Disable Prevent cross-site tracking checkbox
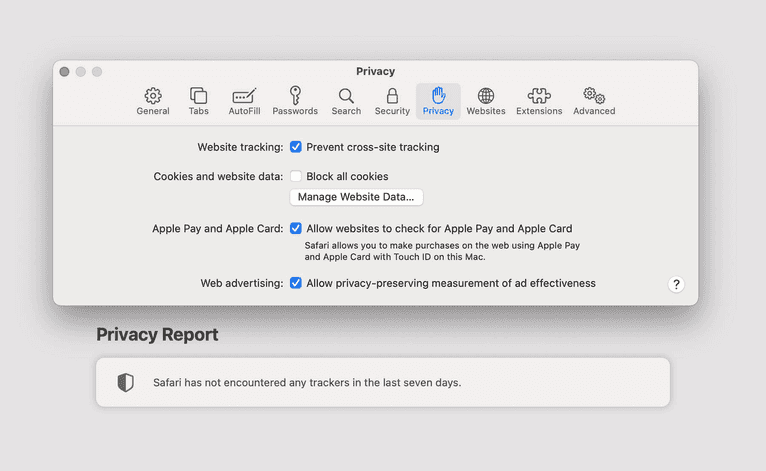766x471 pixels. coord(296,147)
